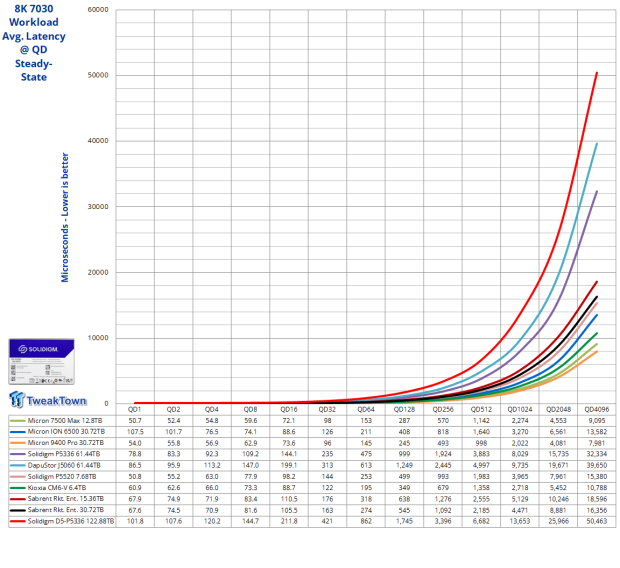Click the QD16 axis label
The height and width of the screenshot is (568, 620).
click(x=289, y=409)
